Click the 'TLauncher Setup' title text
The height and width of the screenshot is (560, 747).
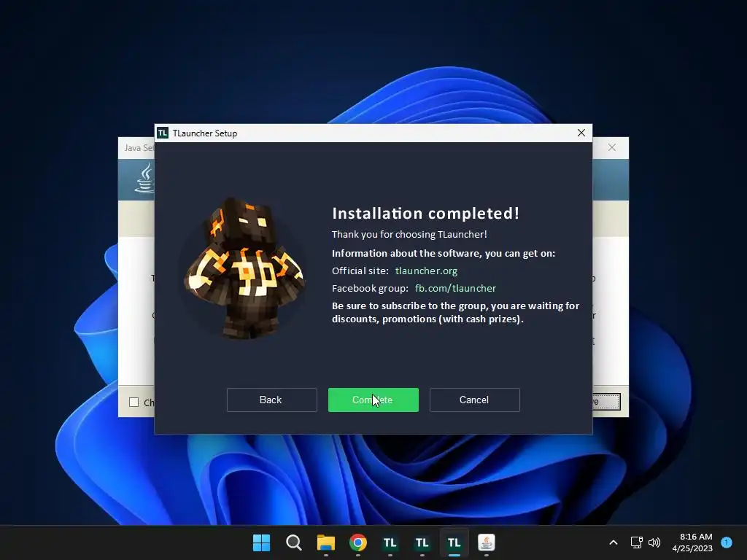(205, 133)
